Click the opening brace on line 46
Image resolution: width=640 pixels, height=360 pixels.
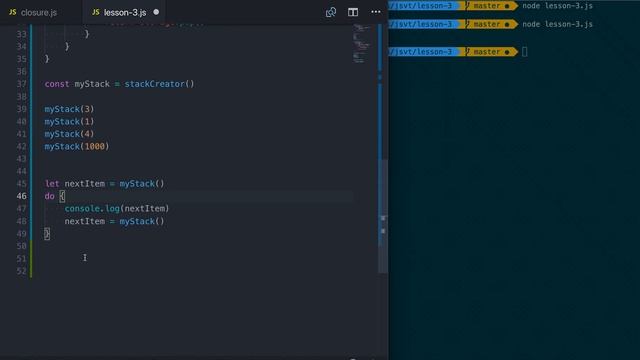(62, 196)
